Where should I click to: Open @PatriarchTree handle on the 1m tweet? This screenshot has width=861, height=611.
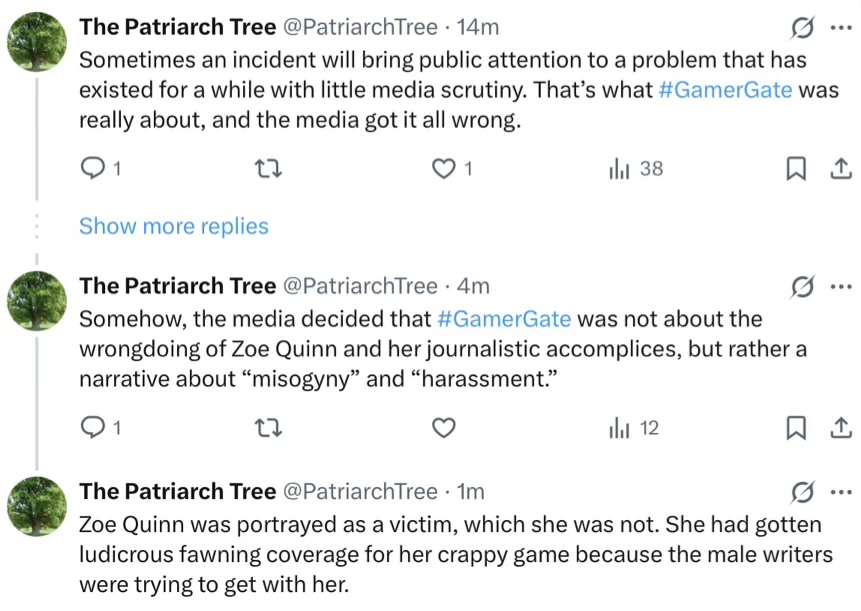[361, 491]
